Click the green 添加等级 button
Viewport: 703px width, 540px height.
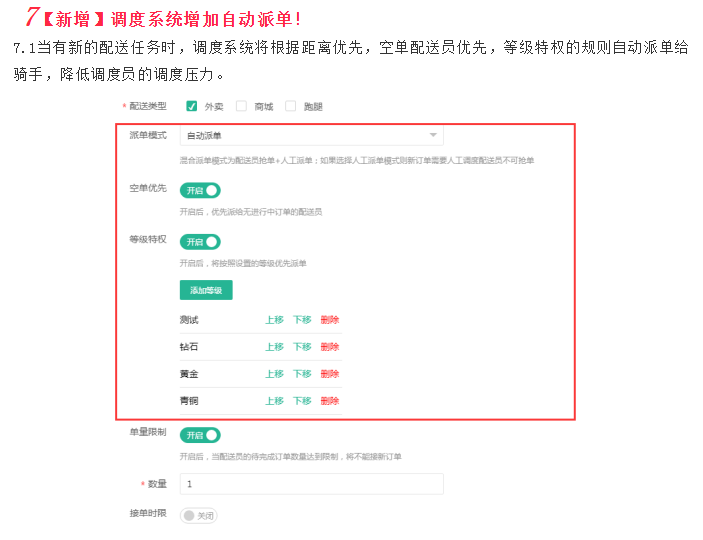206,290
